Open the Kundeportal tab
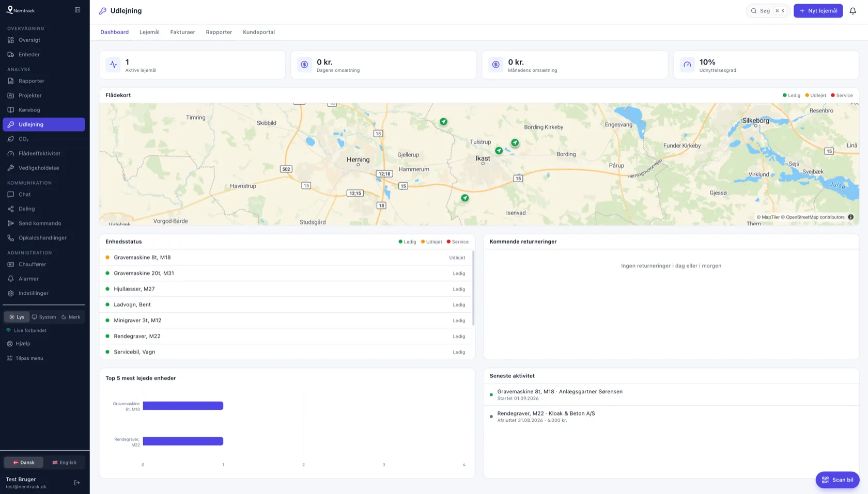 click(x=259, y=32)
